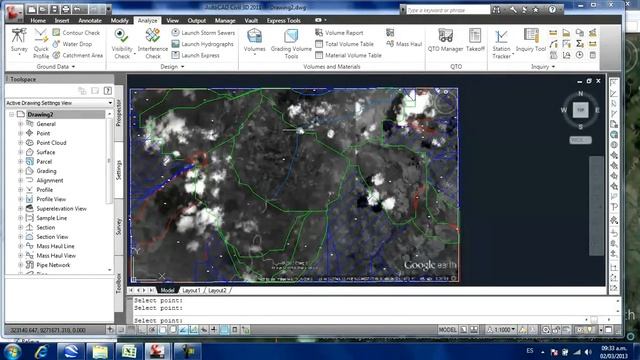The height and width of the screenshot is (360, 640).
Task: Toggle MODEL space button in status bar
Action: point(447,329)
